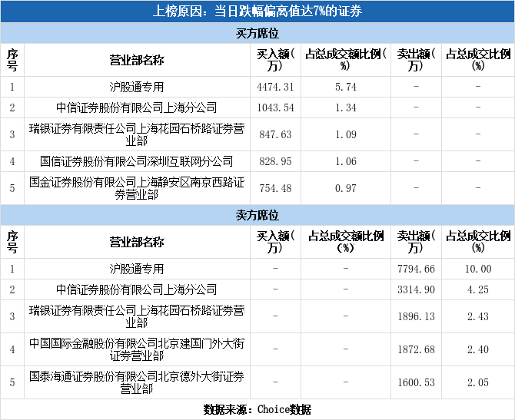Click sell amount 1896.13
This screenshot has width=515, height=420.
pos(416,316)
